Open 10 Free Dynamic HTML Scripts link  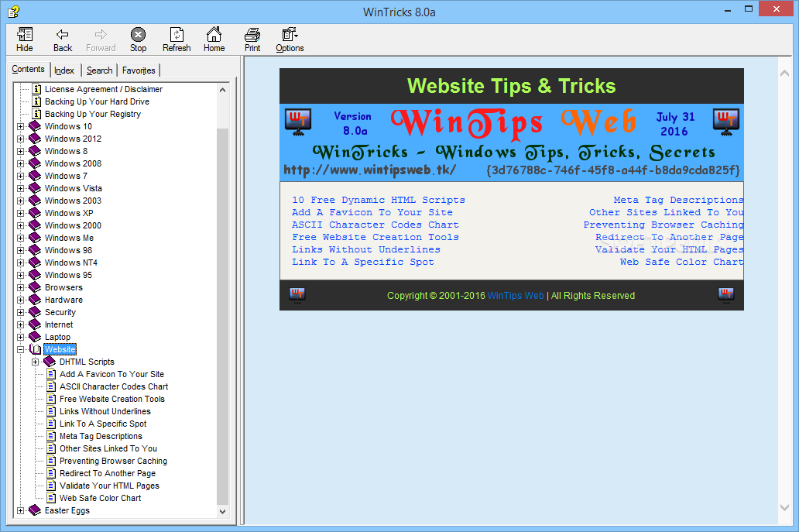click(x=378, y=200)
